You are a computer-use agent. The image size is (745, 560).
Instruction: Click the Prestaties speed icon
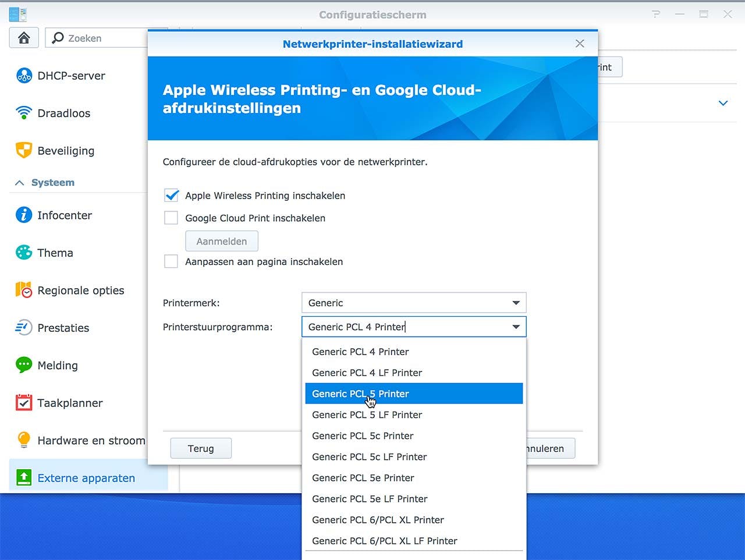pos(24,328)
